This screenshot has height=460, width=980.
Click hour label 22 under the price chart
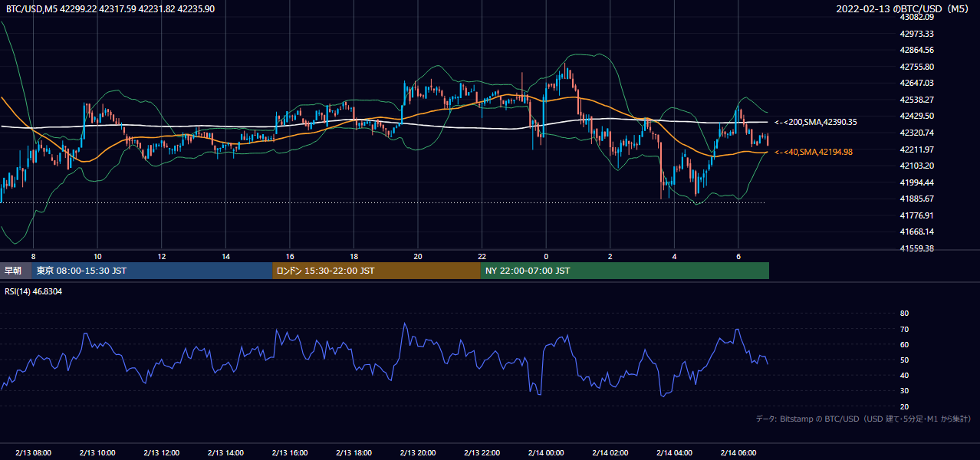(482, 256)
